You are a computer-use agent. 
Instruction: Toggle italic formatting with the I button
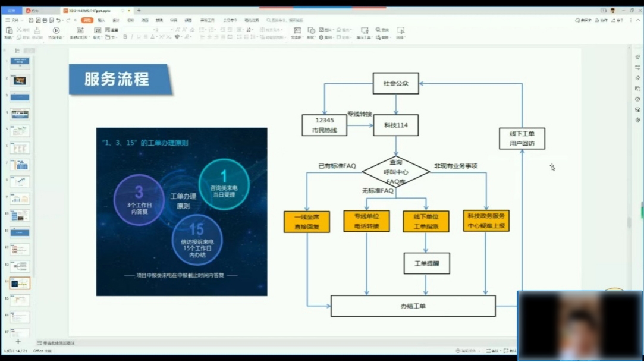click(x=132, y=37)
